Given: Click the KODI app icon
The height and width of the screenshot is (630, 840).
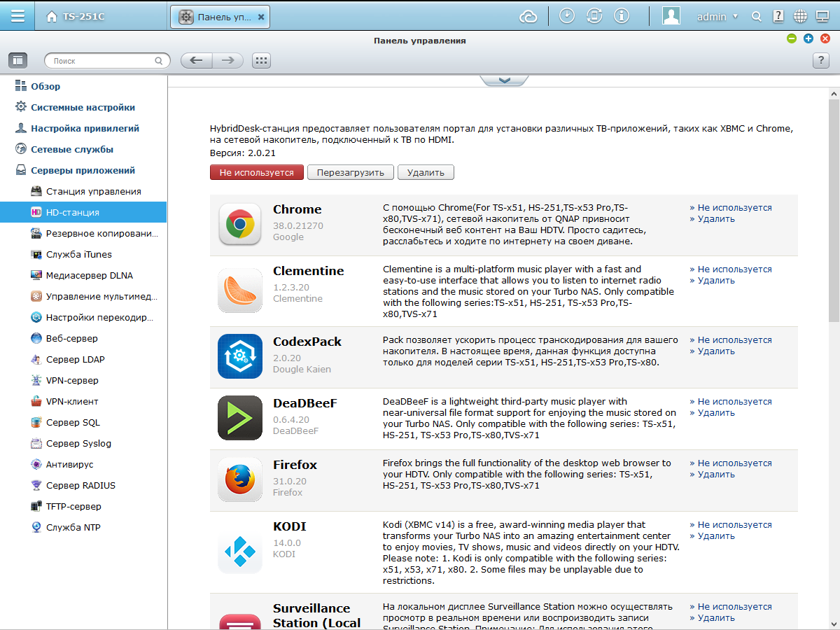Looking at the screenshot, I should (240, 551).
